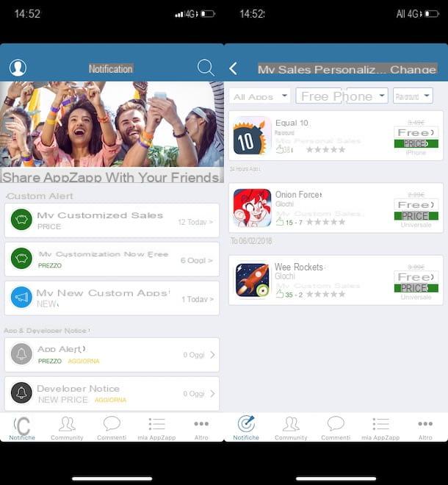The image size is (448, 485).
Task: Click the black bell icon for Developer Notice
Action: [21, 393]
